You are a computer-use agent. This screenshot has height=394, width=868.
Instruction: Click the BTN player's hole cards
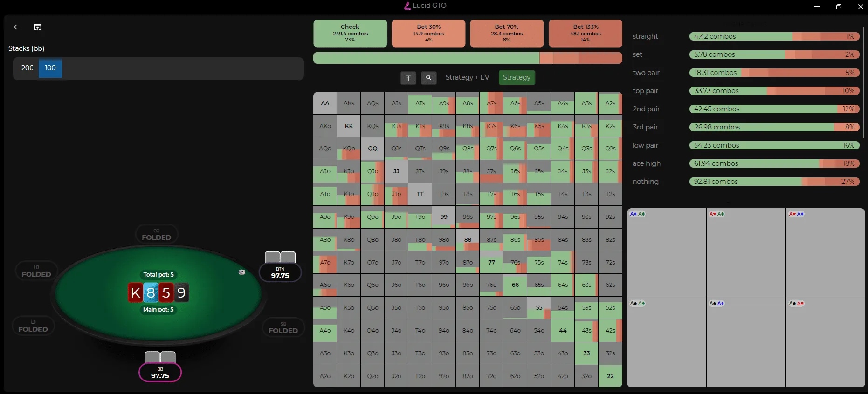coord(280,257)
